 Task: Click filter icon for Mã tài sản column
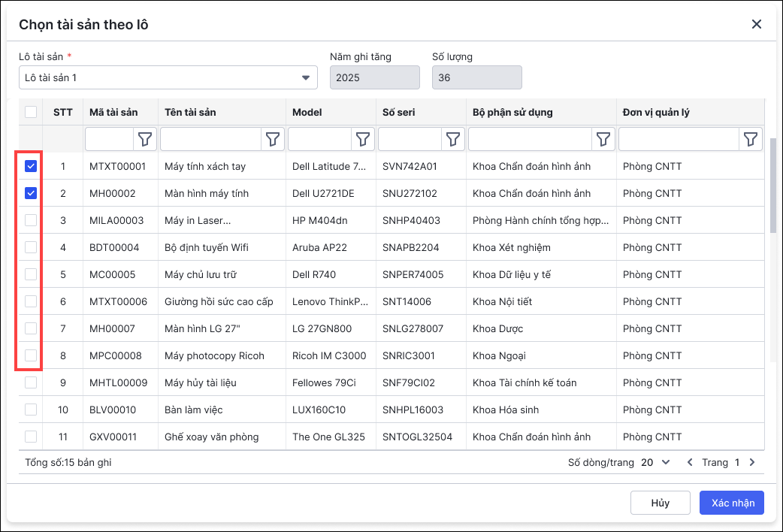[146, 139]
